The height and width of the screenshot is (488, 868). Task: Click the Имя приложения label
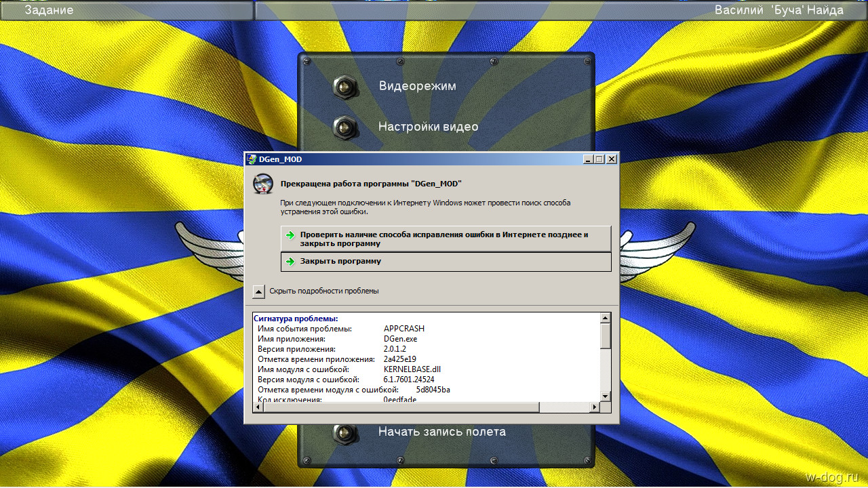point(292,339)
